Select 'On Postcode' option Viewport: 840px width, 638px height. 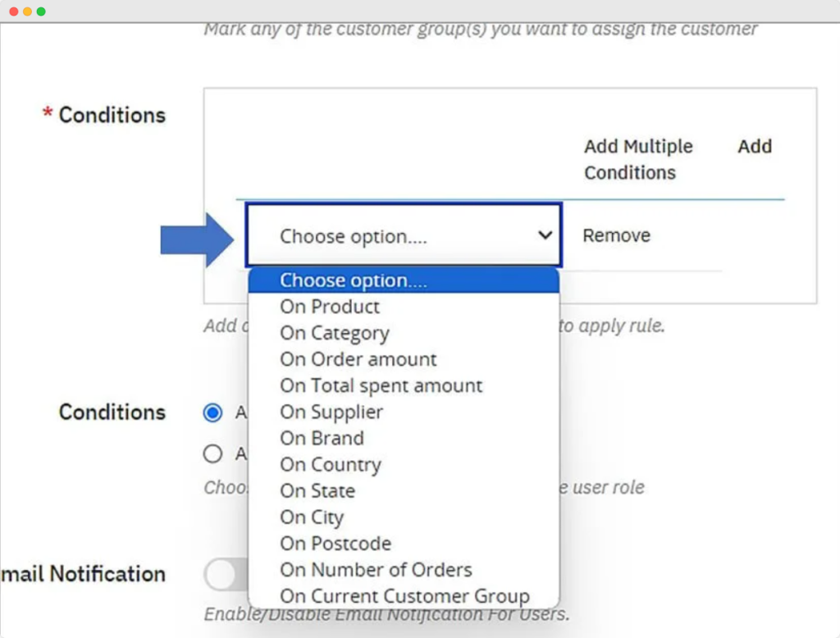[336, 543]
